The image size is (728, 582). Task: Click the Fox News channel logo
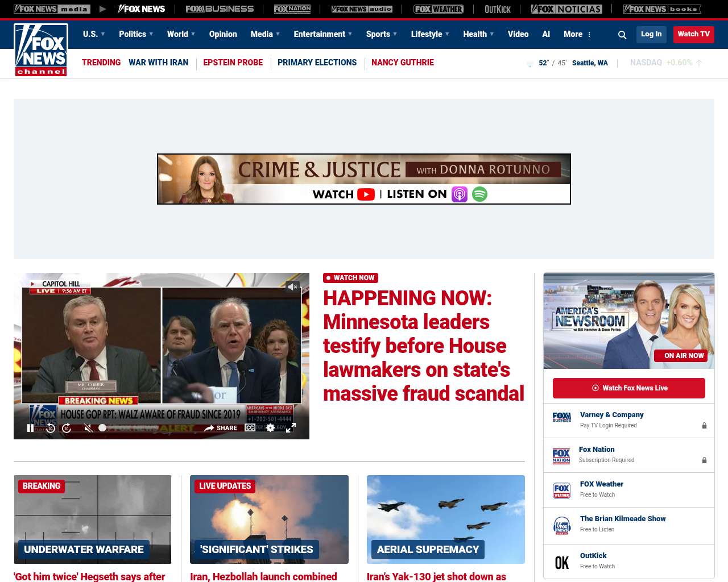(41, 50)
